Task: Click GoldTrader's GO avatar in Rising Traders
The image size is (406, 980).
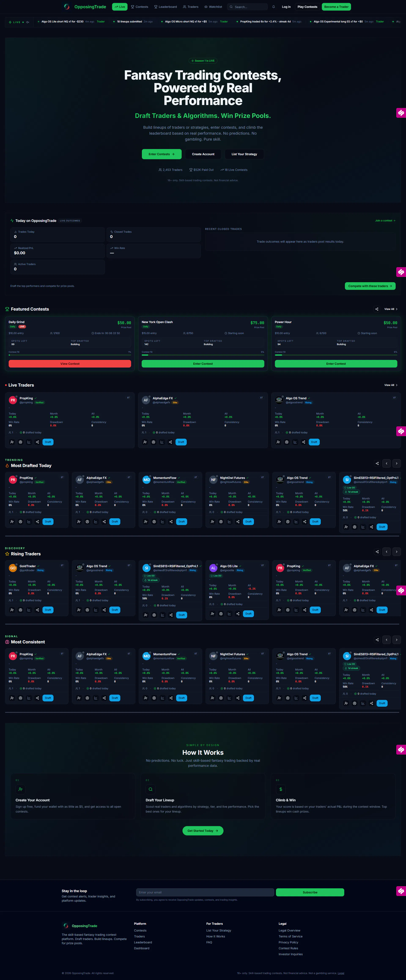Action: tap(13, 568)
